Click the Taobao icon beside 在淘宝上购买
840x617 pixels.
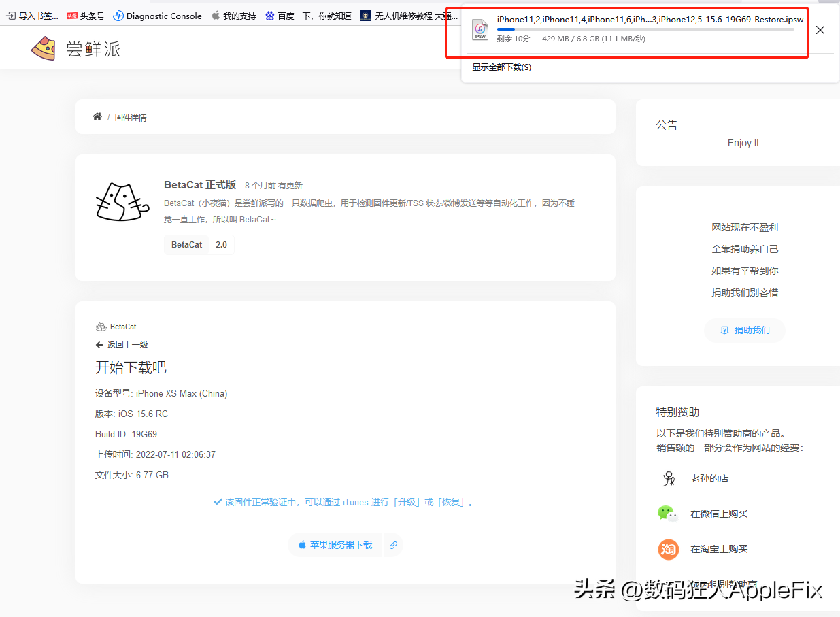tap(668, 550)
